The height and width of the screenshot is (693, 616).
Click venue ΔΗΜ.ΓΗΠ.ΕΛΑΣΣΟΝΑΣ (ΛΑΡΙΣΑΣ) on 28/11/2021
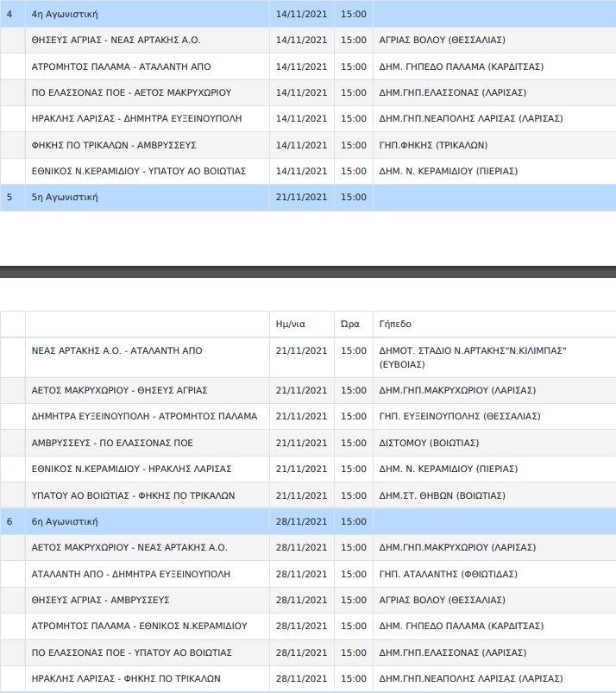[452, 652]
